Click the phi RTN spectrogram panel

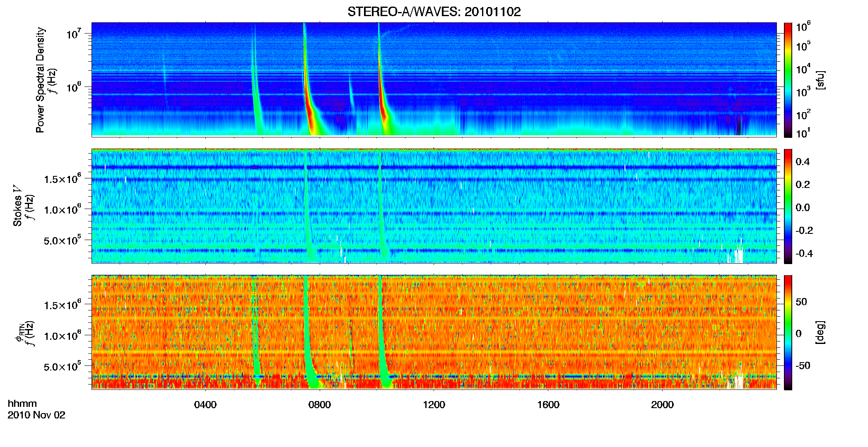(434, 332)
